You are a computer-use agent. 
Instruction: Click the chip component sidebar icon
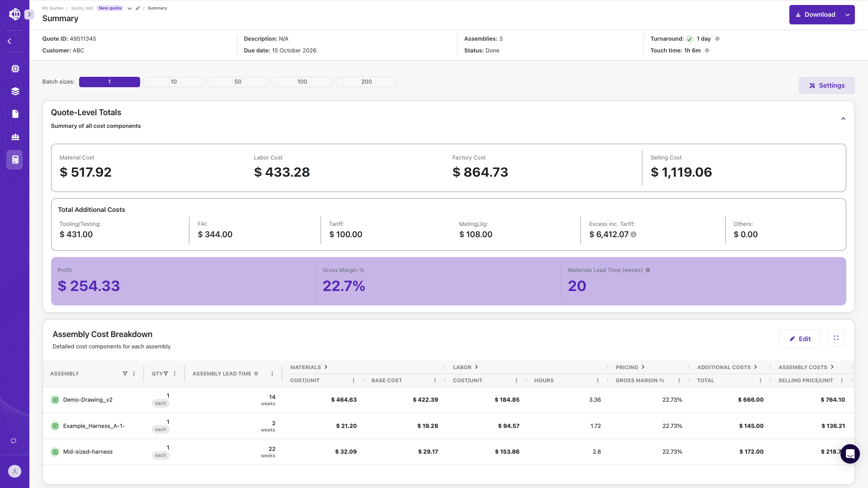pos(15,69)
